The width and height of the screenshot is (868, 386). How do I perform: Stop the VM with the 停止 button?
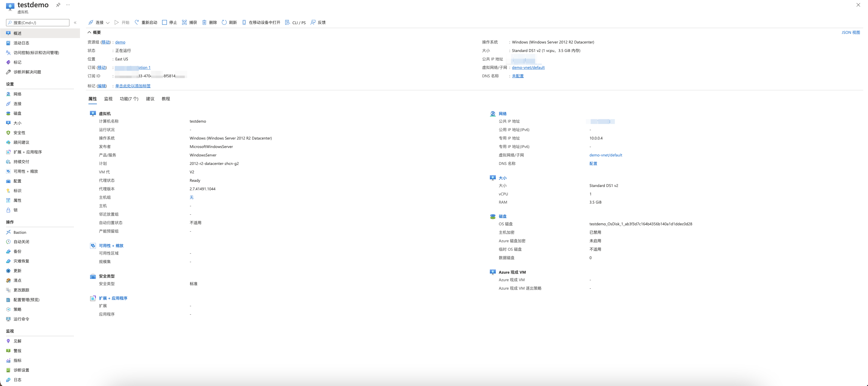click(170, 23)
